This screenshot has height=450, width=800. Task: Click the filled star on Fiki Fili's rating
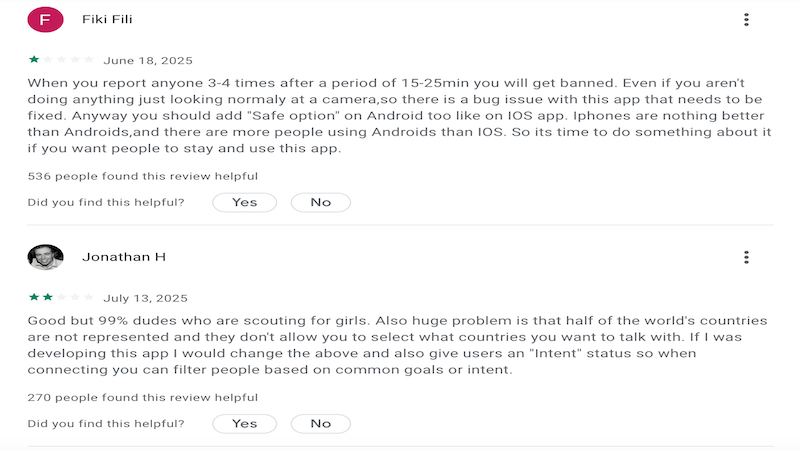34,60
